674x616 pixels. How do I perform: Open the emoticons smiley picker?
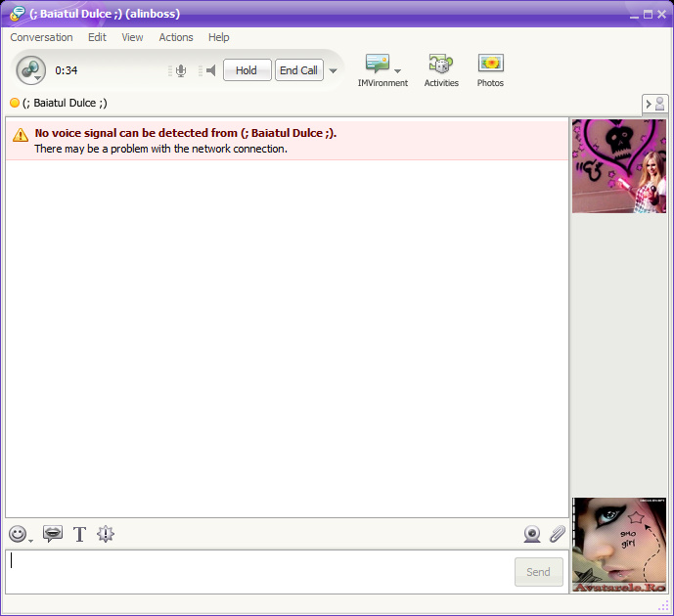(x=18, y=534)
